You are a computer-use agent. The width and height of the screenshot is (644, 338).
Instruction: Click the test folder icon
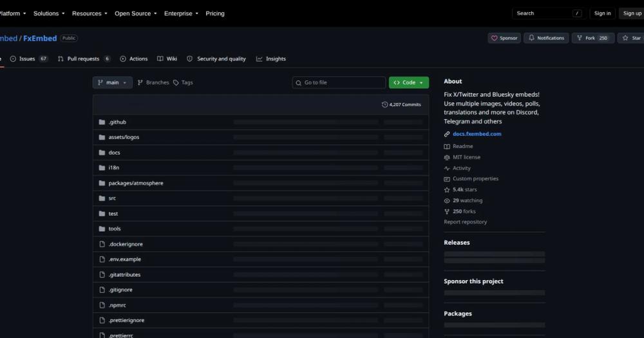tap(102, 214)
